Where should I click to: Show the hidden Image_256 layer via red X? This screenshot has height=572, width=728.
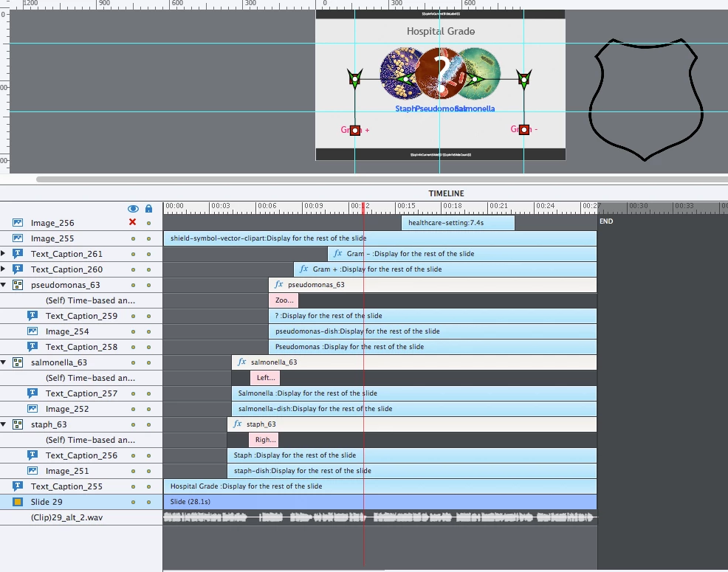(133, 222)
